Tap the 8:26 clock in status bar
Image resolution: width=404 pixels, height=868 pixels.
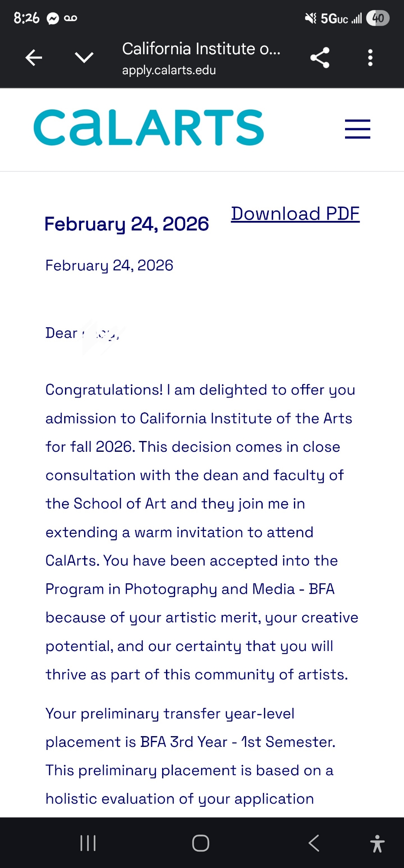(x=26, y=18)
